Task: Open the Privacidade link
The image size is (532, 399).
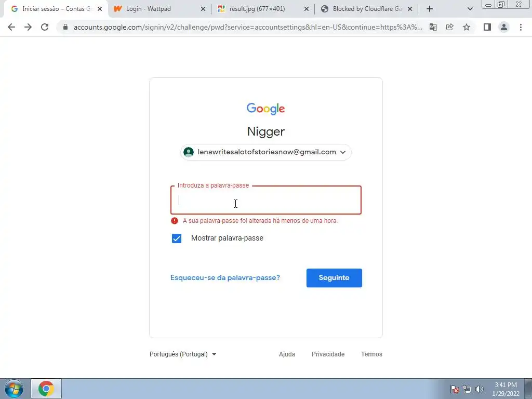Action: point(328,354)
